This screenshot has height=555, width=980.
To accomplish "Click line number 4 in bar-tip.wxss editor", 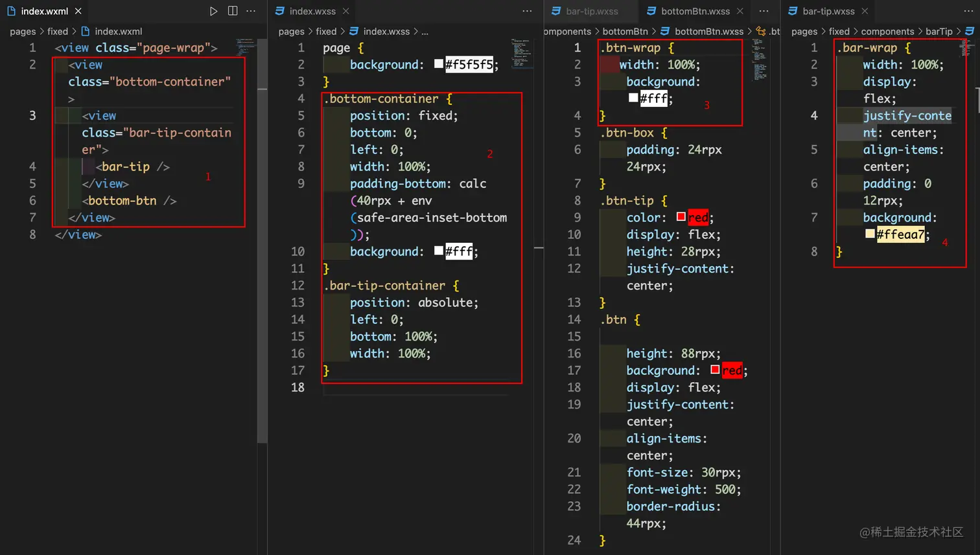I will click(x=814, y=116).
